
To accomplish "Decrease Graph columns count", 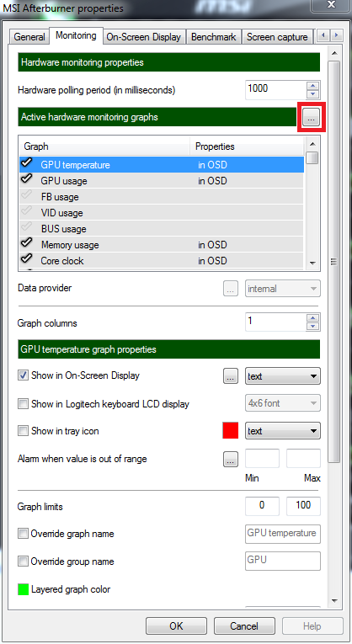I will [x=313, y=327].
